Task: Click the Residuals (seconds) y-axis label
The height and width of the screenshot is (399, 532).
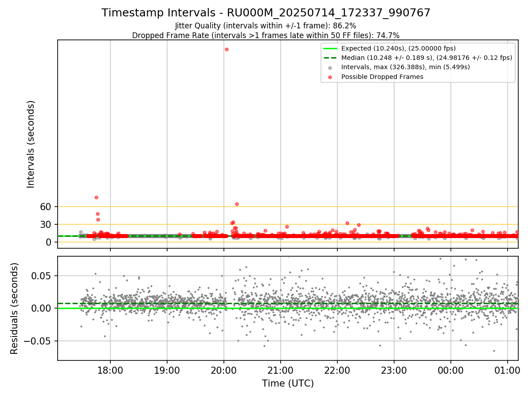Action: click(14, 308)
